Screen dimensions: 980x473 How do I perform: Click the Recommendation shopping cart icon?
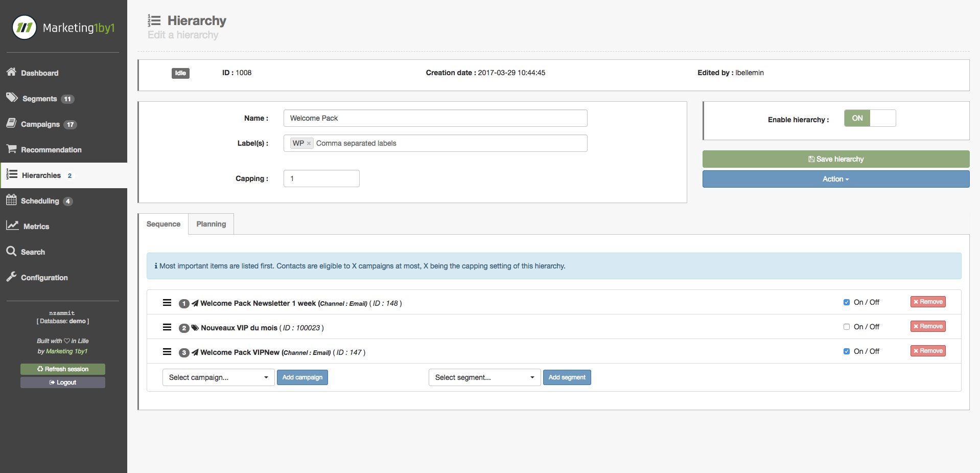[11, 149]
